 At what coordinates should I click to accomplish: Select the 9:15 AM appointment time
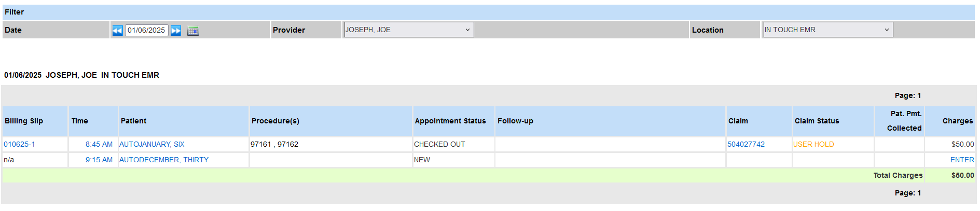99,160
